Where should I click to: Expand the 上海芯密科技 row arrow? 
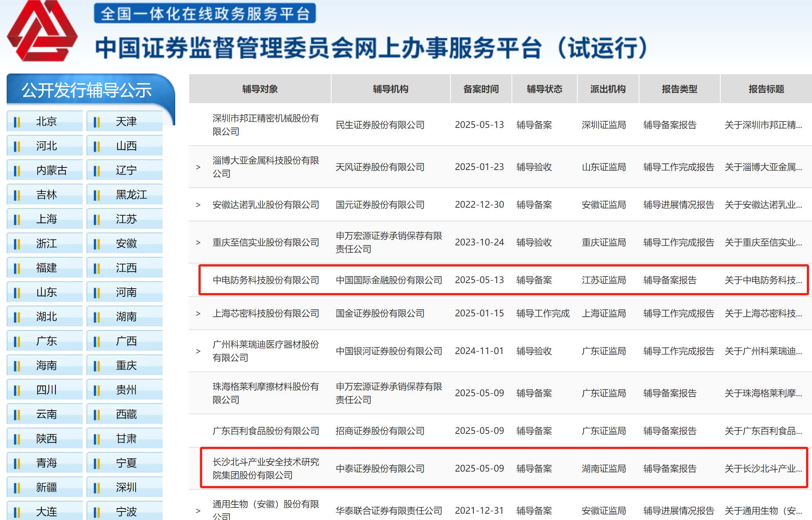(198, 313)
